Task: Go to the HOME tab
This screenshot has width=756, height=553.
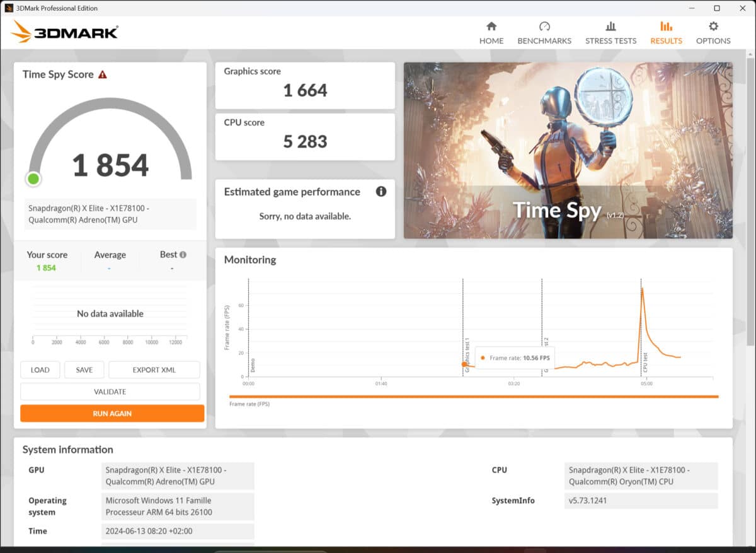Action: click(x=491, y=40)
